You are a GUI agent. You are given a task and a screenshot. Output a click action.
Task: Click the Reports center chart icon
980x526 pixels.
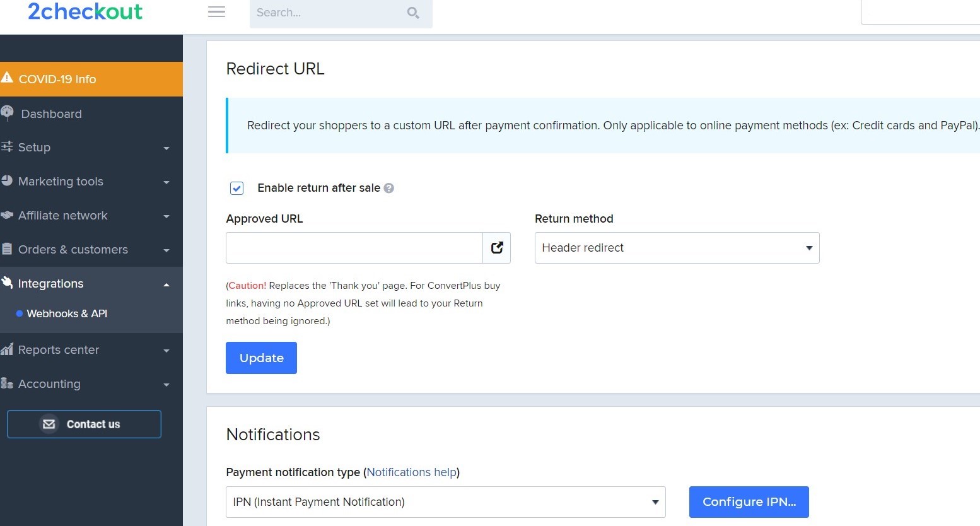click(x=7, y=349)
